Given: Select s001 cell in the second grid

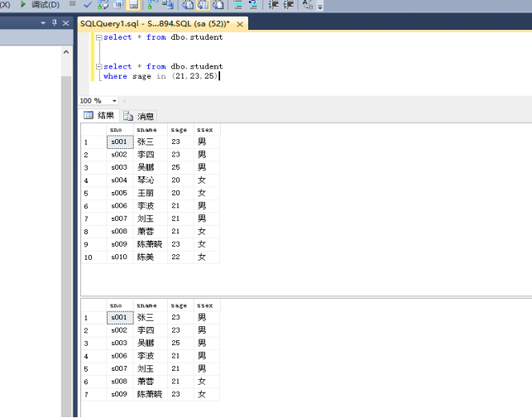Looking at the screenshot, I should point(120,318).
